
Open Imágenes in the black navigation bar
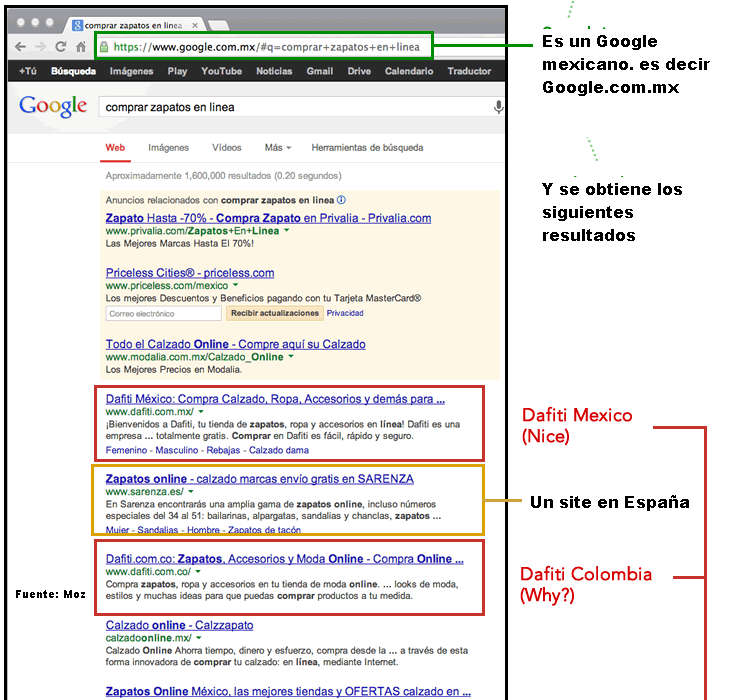point(131,71)
